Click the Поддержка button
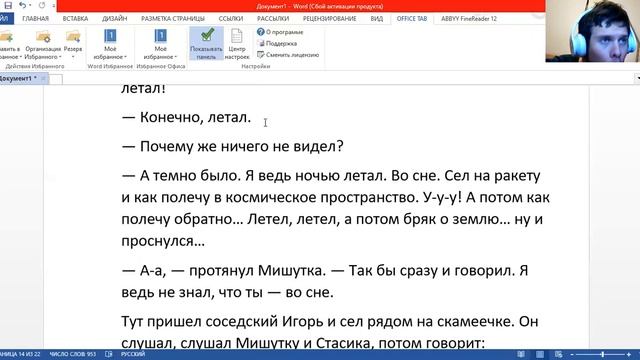This screenshot has height=360, width=640. [277, 43]
